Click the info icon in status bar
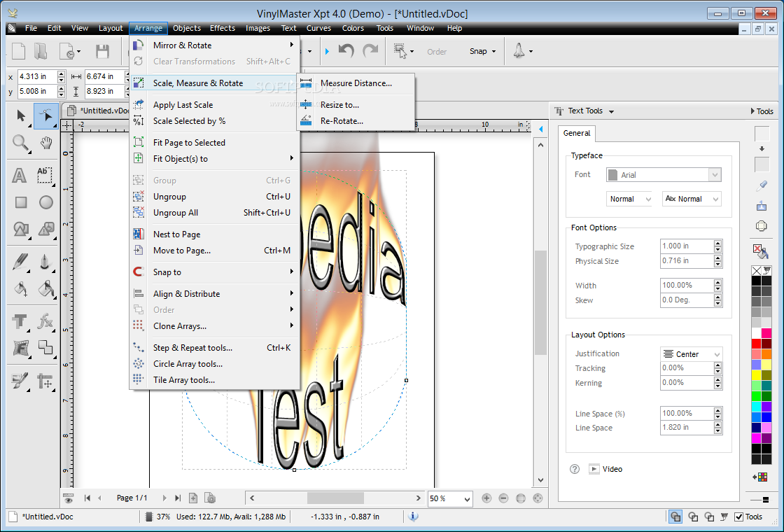Screen dimensions: 784x532 tap(413, 517)
